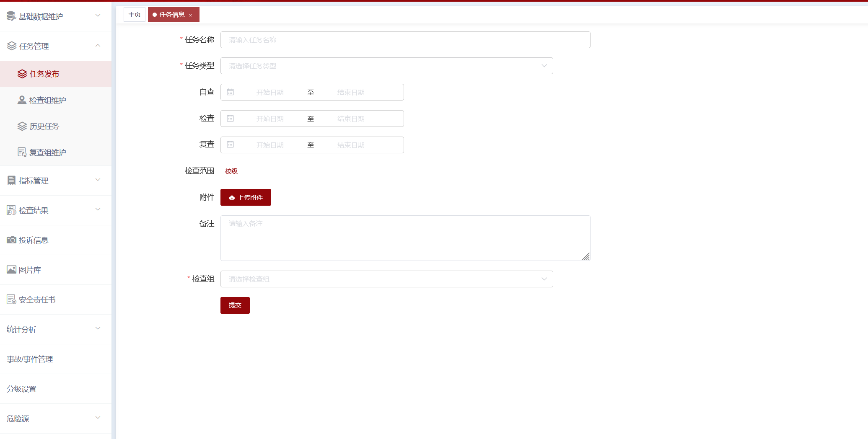
Task: Click the 任务管理 layers icon
Action: coord(12,46)
